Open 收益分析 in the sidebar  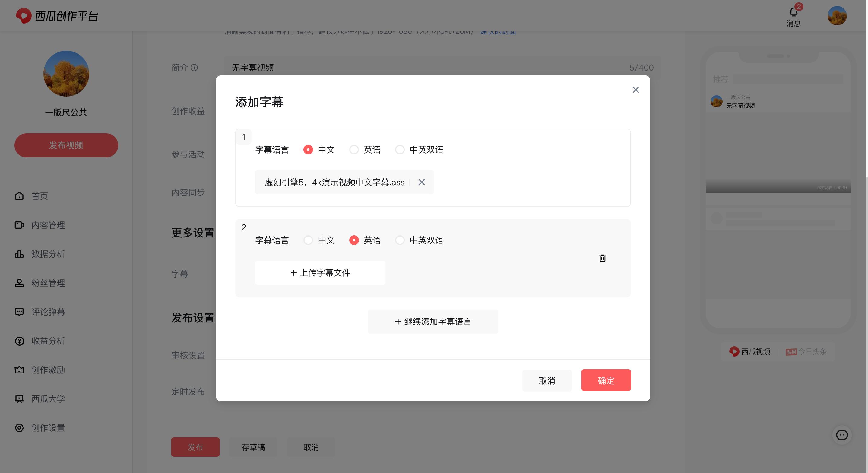pyautogui.click(x=48, y=341)
